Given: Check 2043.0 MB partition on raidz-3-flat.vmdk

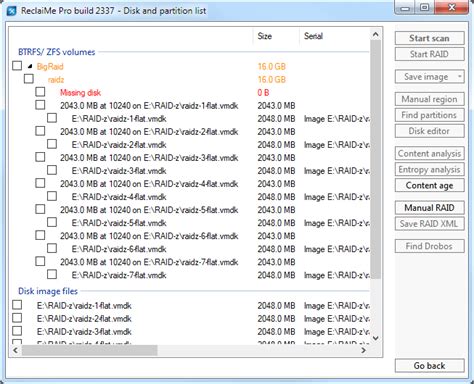Looking at the screenshot, I should [x=40, y=157].
